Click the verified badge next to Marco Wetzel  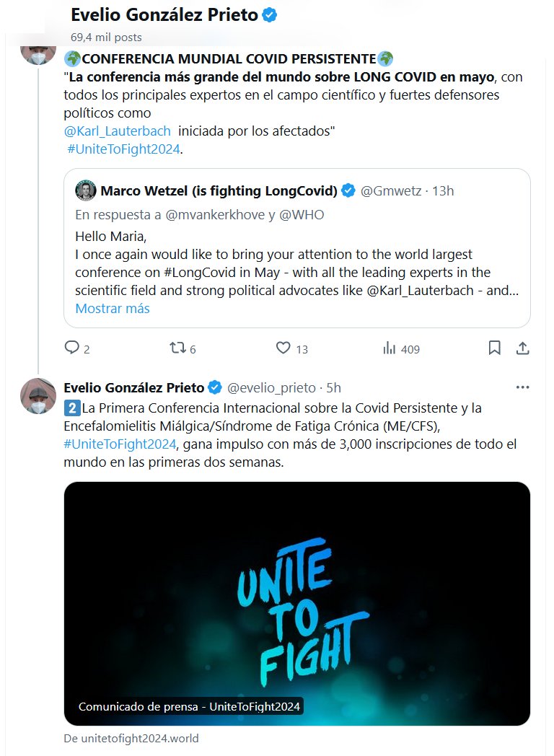click(x=348, y=191)
